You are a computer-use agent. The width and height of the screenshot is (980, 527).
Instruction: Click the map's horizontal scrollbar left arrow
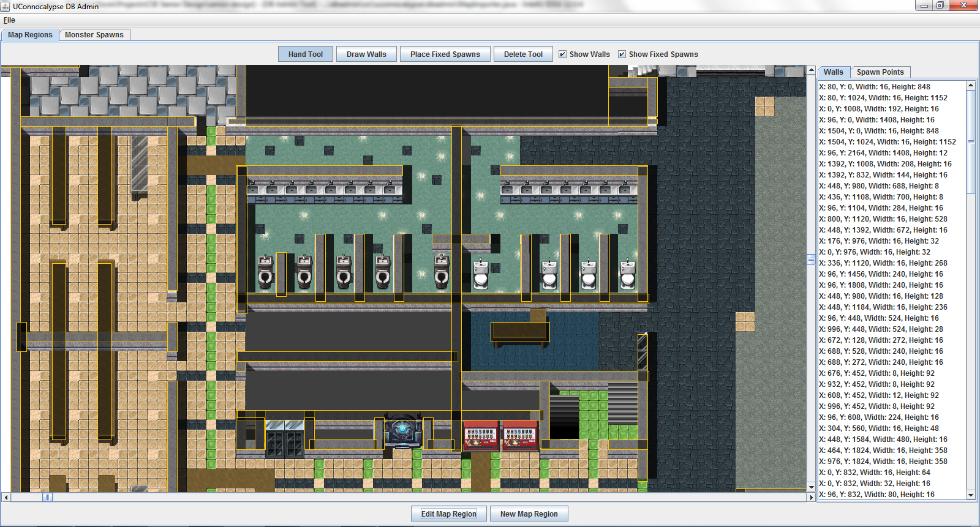[x=6, y=497]
